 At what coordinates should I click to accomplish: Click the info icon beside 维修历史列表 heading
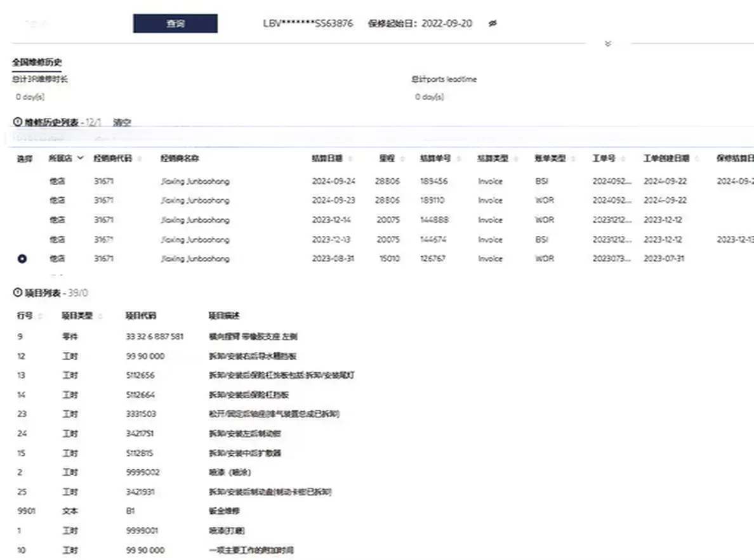pos(17,121)
